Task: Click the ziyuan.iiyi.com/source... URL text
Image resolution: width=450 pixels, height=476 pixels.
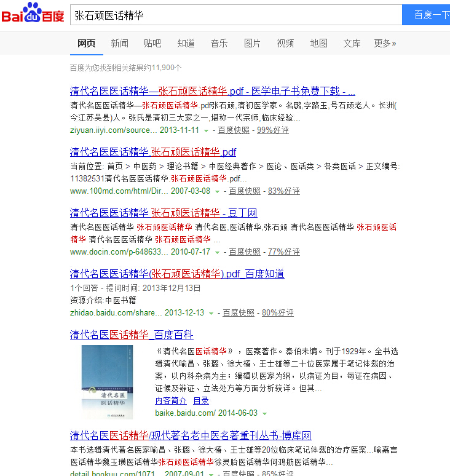Action: pyautogui.click(x=114, y=130)
